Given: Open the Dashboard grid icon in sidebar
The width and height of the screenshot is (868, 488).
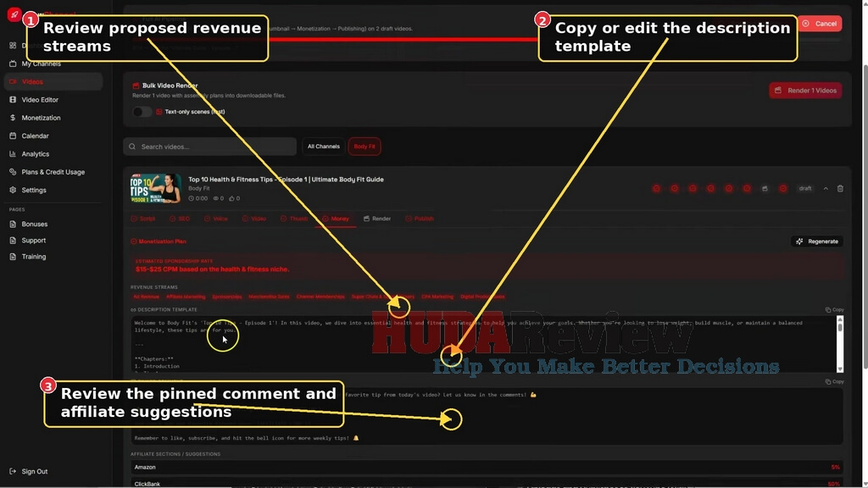Looking at the screenshot, I should (x=13, y=46).
